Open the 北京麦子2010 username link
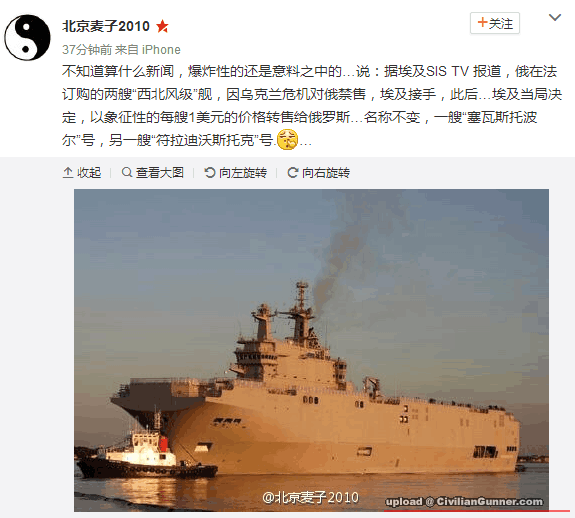Viewport: 575px width, 518px height. [106, 26]
